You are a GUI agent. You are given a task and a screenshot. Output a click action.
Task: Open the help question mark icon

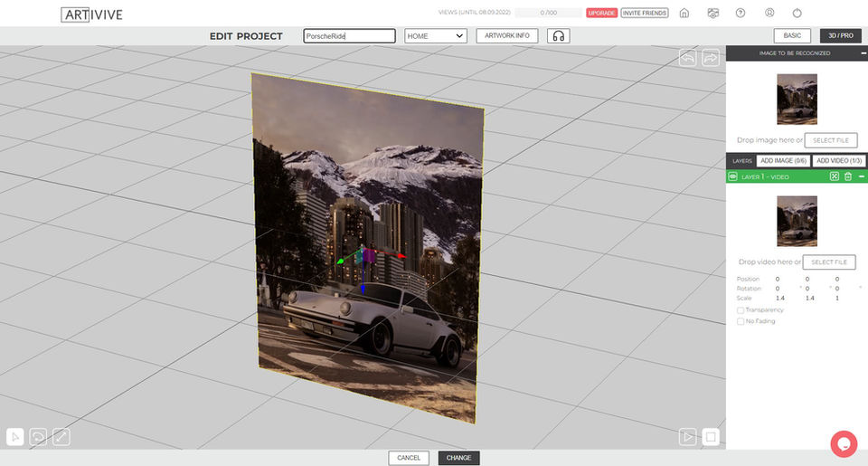coord(741,13)
